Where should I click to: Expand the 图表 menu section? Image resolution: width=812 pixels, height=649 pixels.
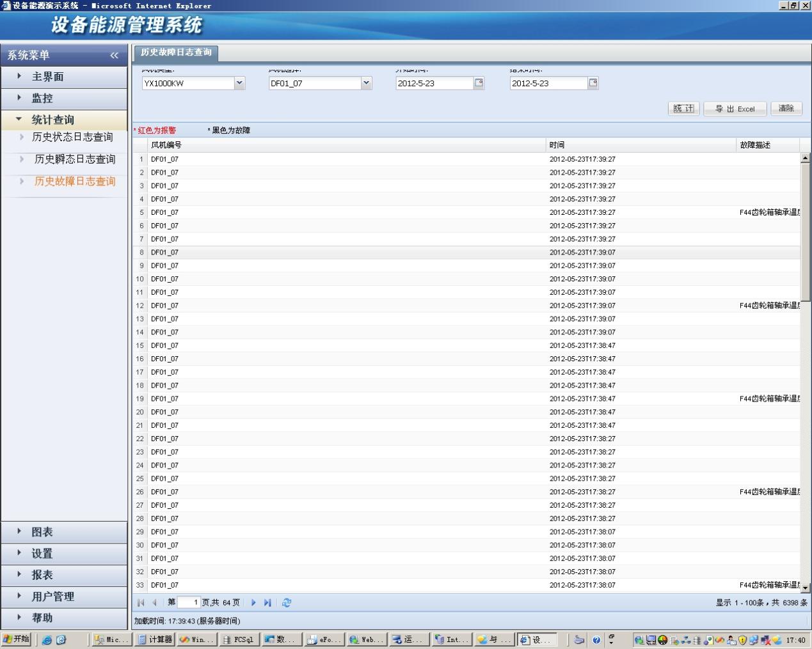tap(42, 532)
